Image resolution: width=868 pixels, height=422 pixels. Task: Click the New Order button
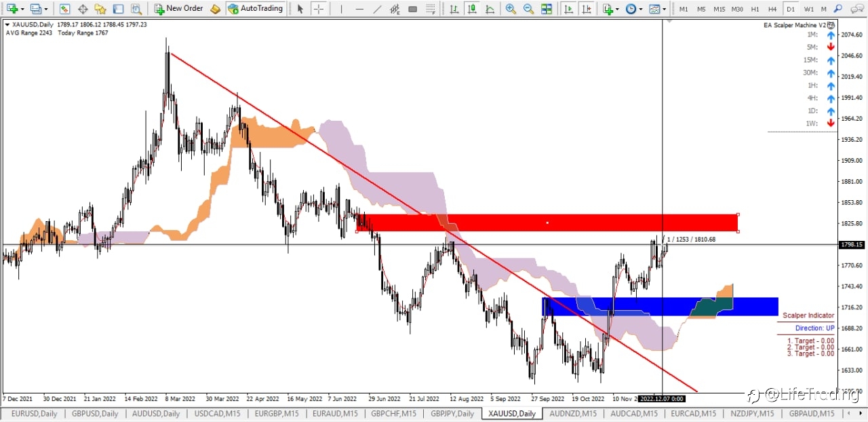pyautogui.click(x=179, y=9)
